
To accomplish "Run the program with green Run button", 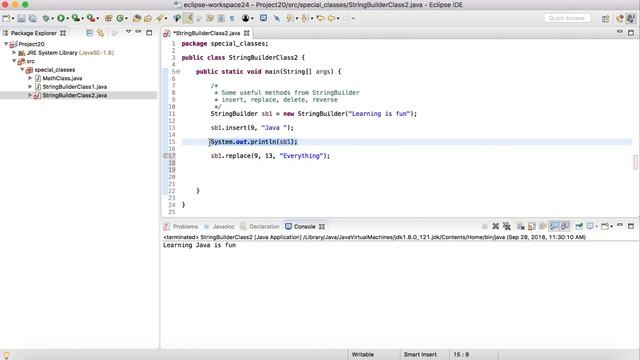I will click(x=61, y=18).
